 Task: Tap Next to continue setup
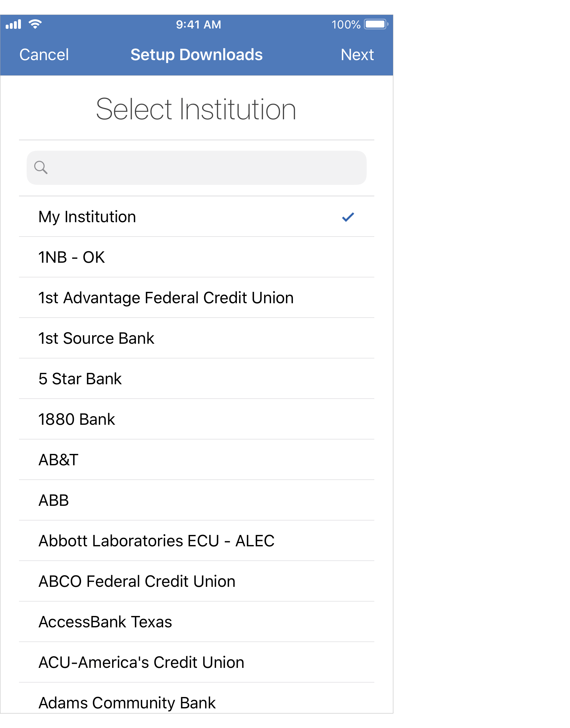(x=357, y=54)
